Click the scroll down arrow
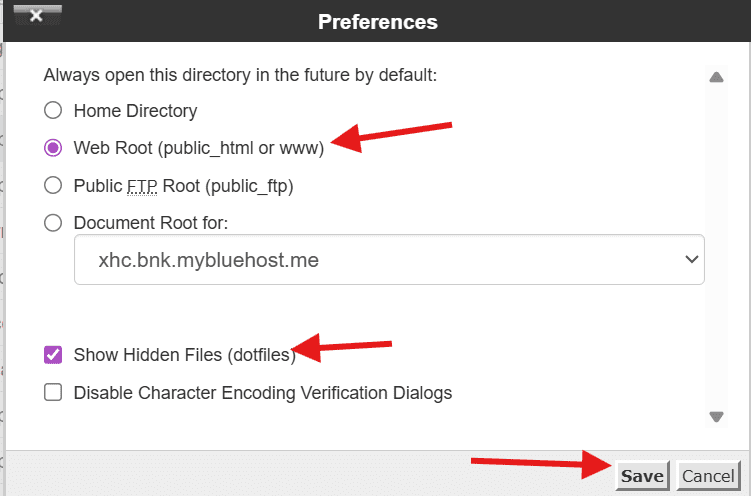751x496 pixels. coord(716,416)
